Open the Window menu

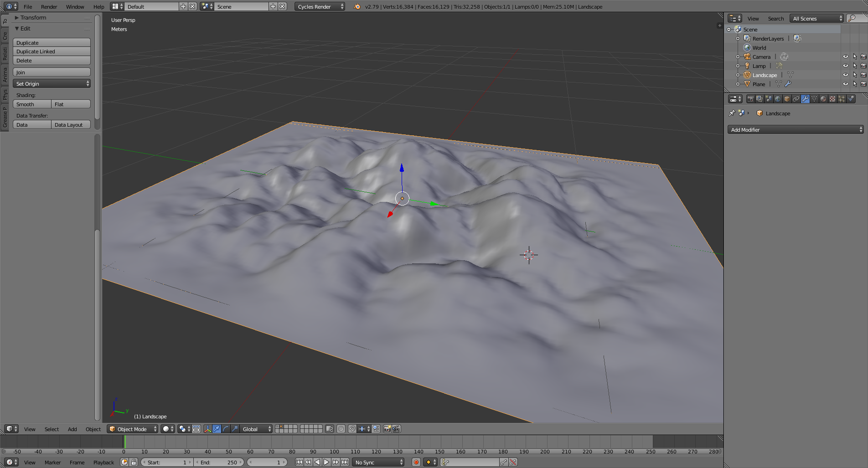coord(75,6)
